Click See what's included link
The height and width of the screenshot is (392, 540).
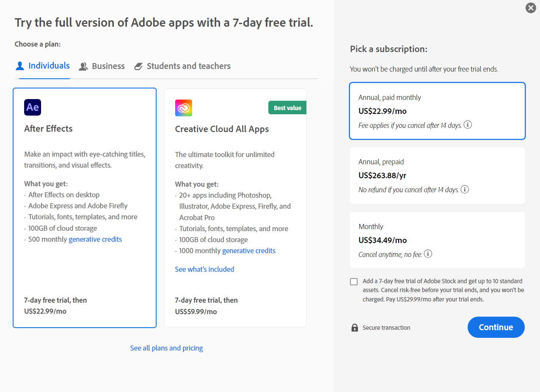point(204,269)
